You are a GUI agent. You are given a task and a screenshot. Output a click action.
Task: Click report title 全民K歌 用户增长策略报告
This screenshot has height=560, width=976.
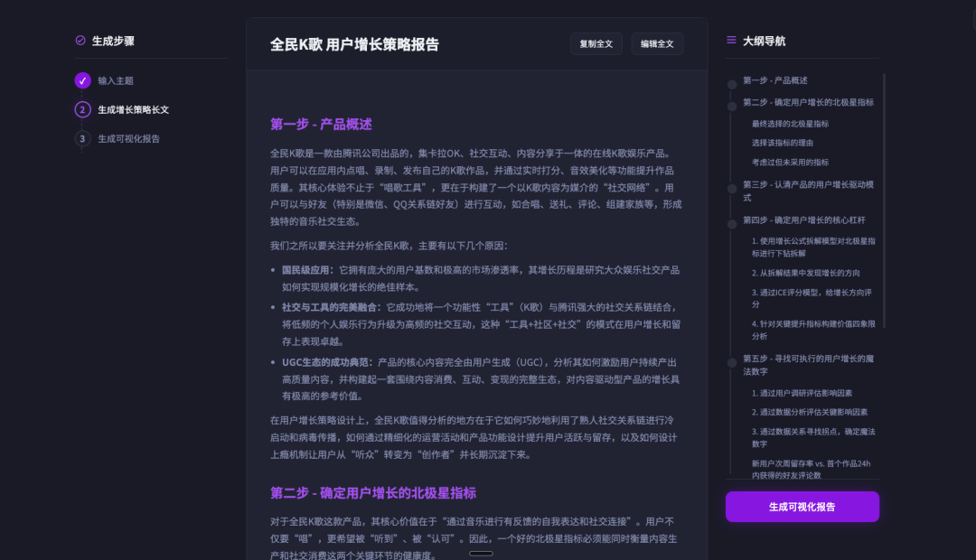click(354, 44)
